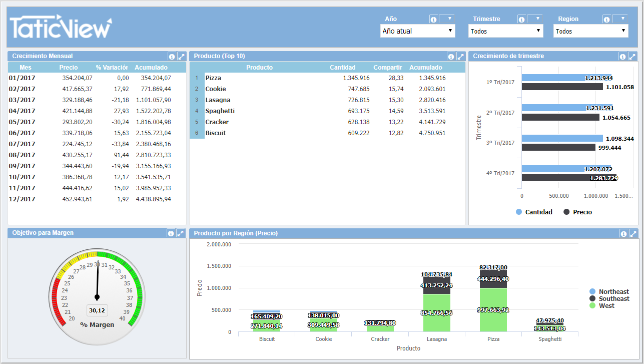The height and width of the screenshot is (364, 644).
Task: Open info for Objetivo para Margen gauge
Action: [171, 233]
